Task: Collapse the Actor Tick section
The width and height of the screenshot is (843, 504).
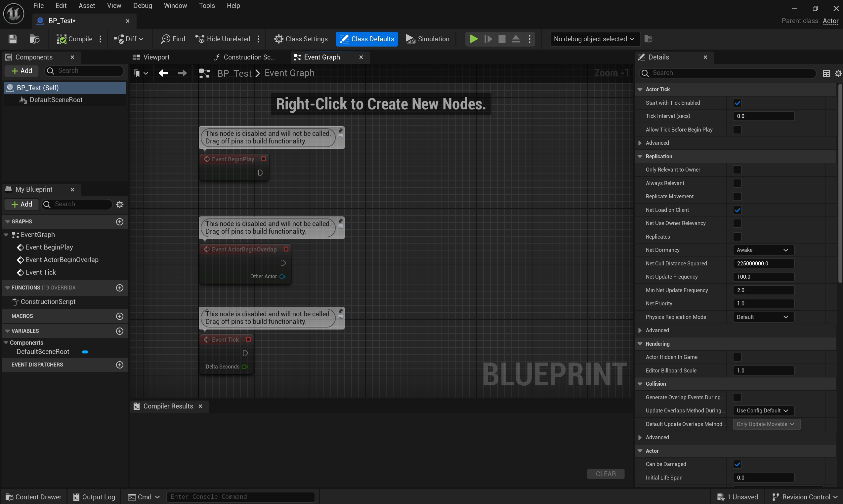Action: 640,89
